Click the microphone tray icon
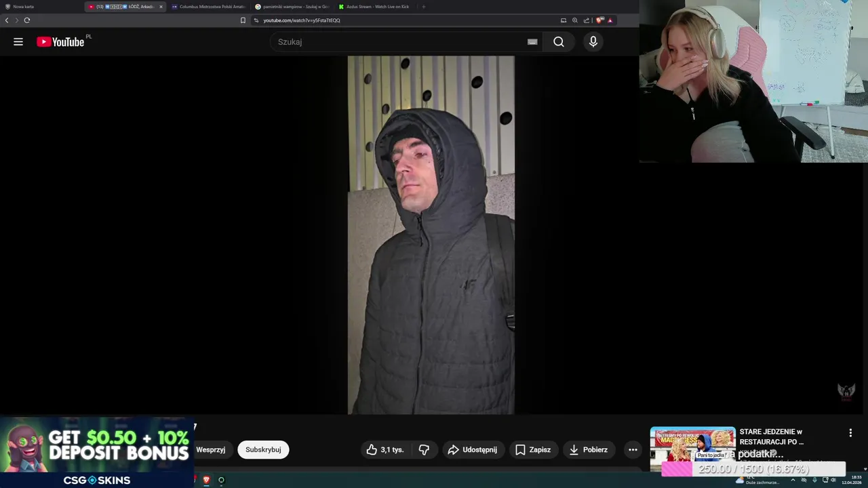868x488 pixels. point(814,480)
